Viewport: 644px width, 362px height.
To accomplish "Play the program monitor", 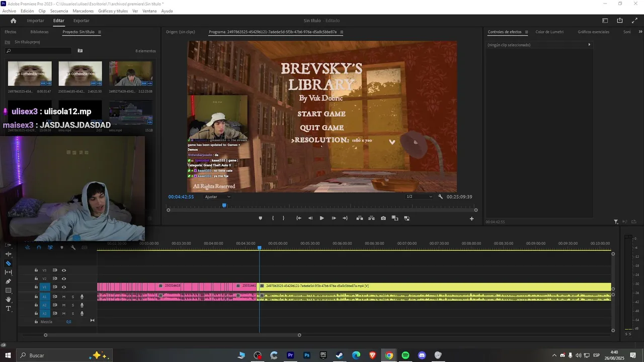I will pyautogui.click(x=322, y=218).
